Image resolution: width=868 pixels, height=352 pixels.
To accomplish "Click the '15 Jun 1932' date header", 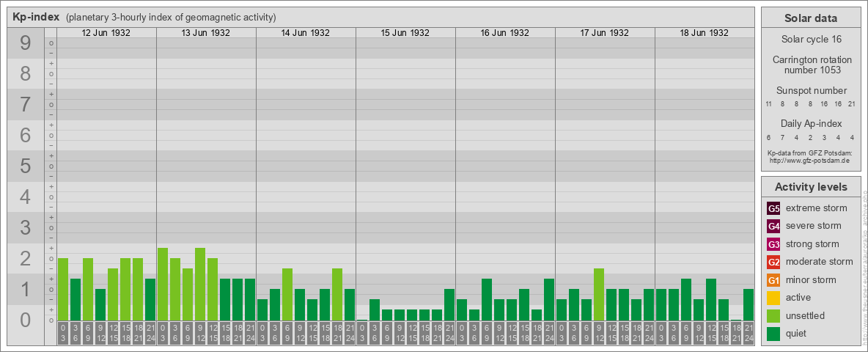I will 405,33.
